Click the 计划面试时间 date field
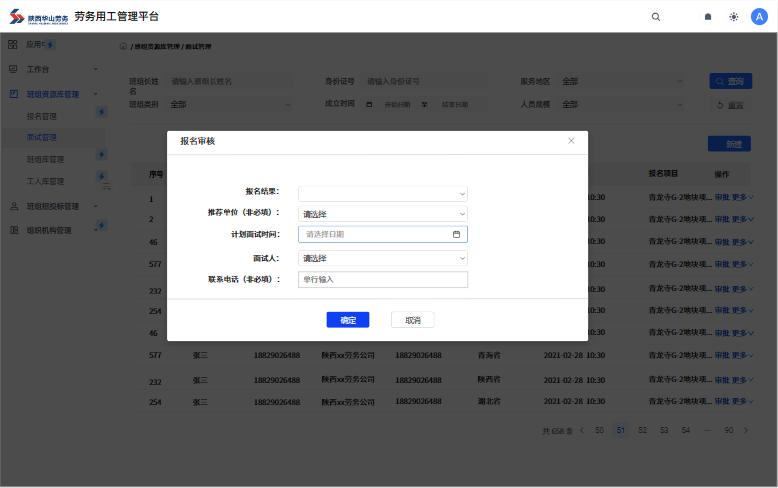Screen dimensions: 778x488 point(375,234)
